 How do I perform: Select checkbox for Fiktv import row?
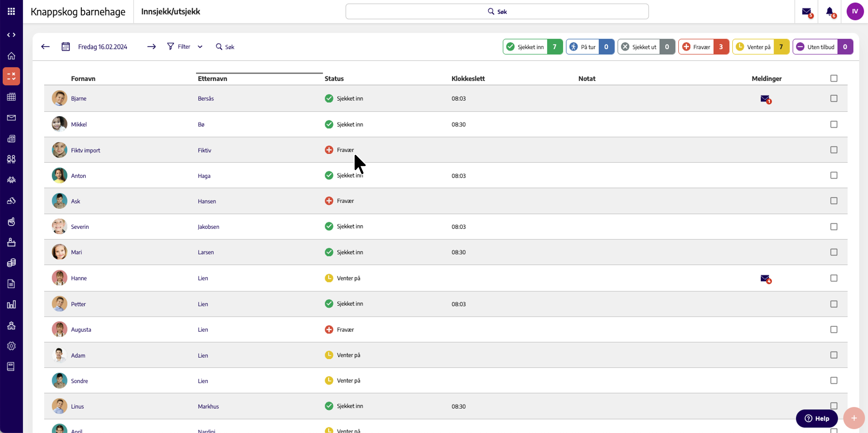coord(834,150)
